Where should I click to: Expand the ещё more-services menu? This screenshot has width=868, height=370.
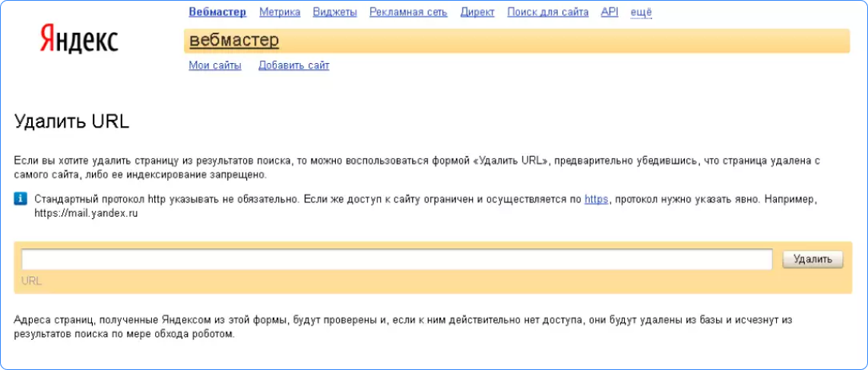641,12
